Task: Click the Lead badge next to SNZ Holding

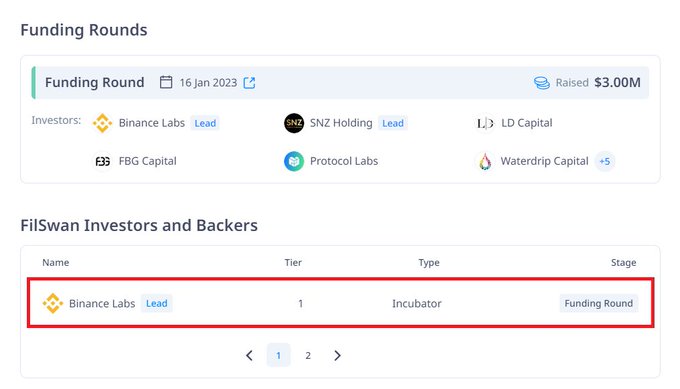Action: pyautogui.click(x=393, y=123)
